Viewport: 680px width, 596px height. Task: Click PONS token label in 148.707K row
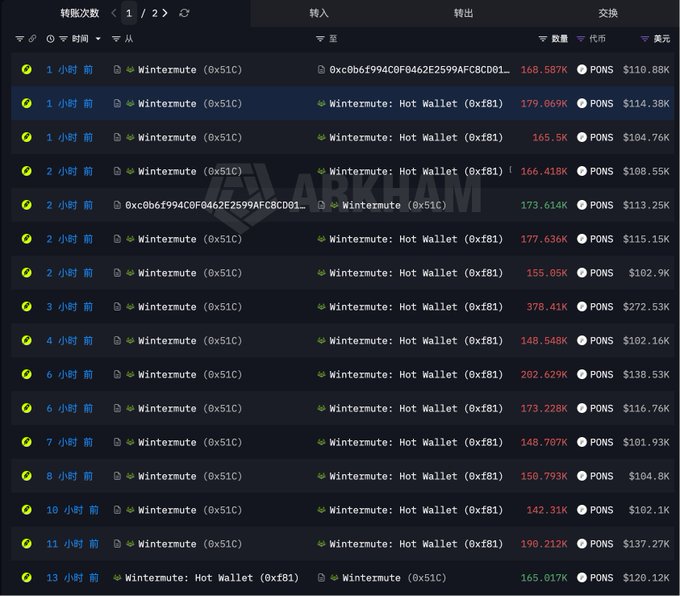click(602, 442)
